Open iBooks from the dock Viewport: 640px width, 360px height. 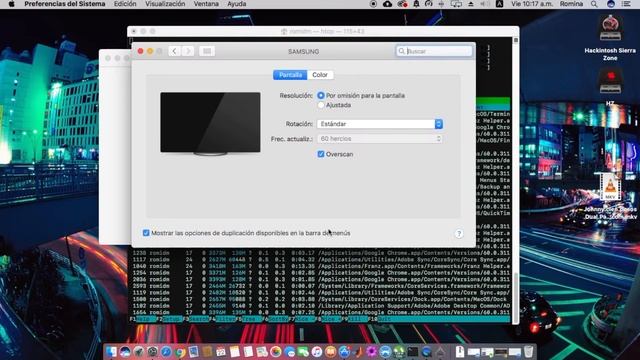[x=330, y=351]
